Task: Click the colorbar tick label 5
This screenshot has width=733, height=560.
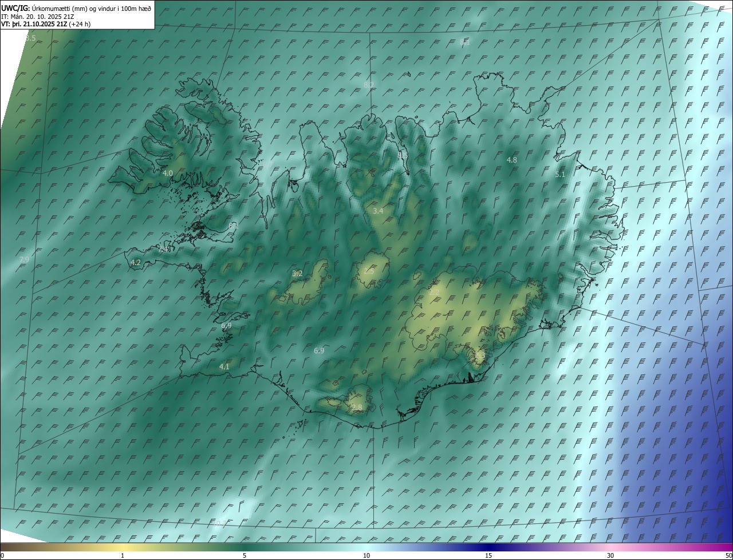Action: (x=245, y=556)
